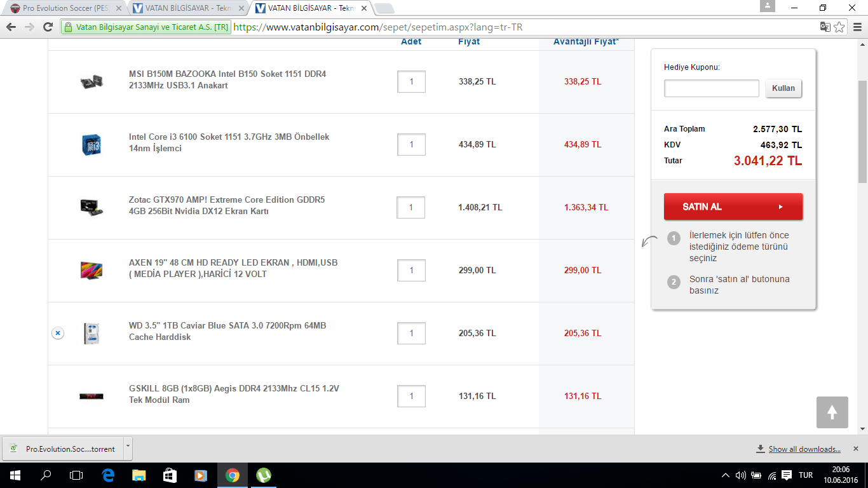Open the media player icon on the taskbar
The image size is (868, 488).
(x=201, y=475)
